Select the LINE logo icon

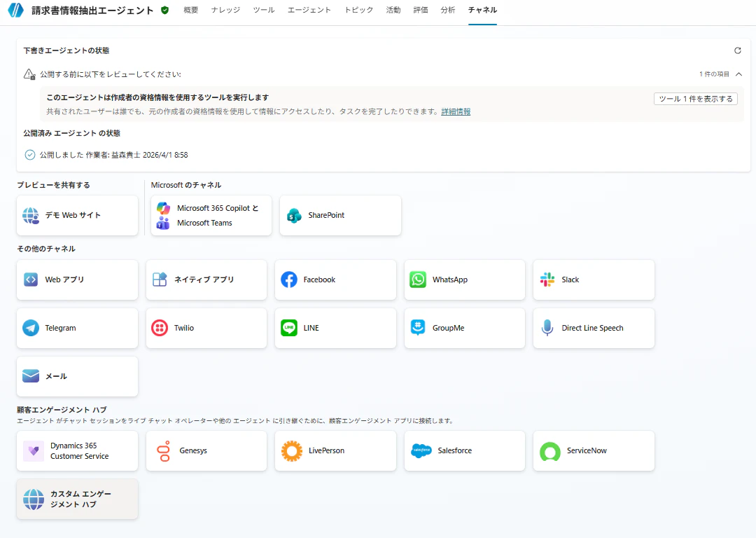(x=289, y=328)
